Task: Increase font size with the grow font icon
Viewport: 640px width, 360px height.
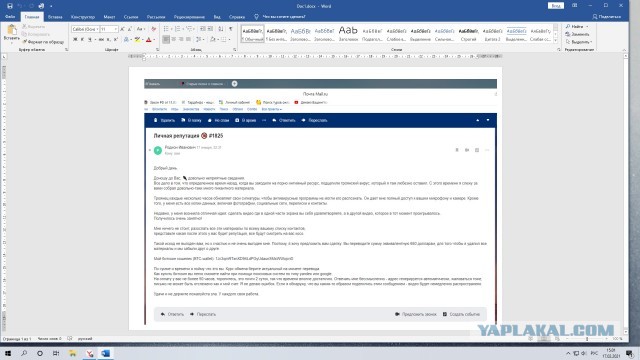Action: pos(122,29)
